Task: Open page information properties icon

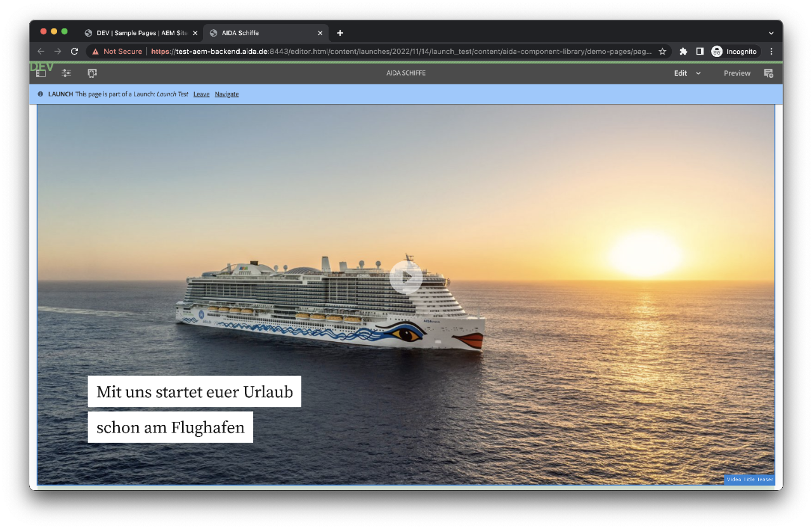Action: pos(66,74)
